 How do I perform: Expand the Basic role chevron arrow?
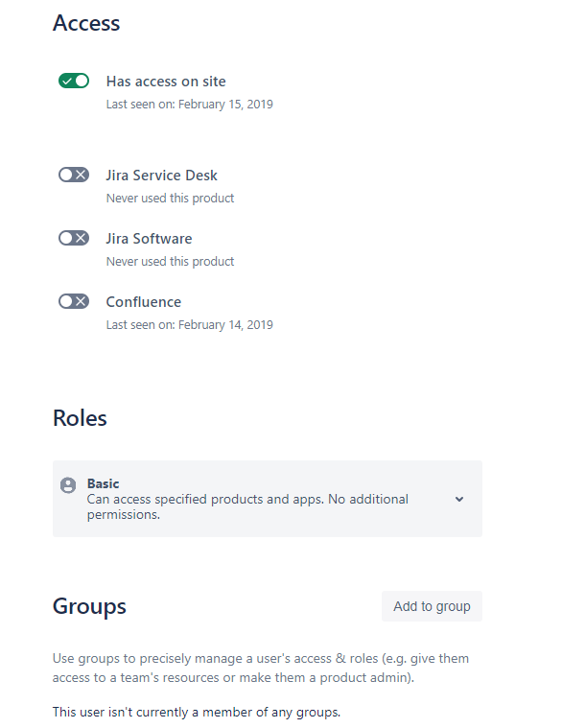coord(459,499)
